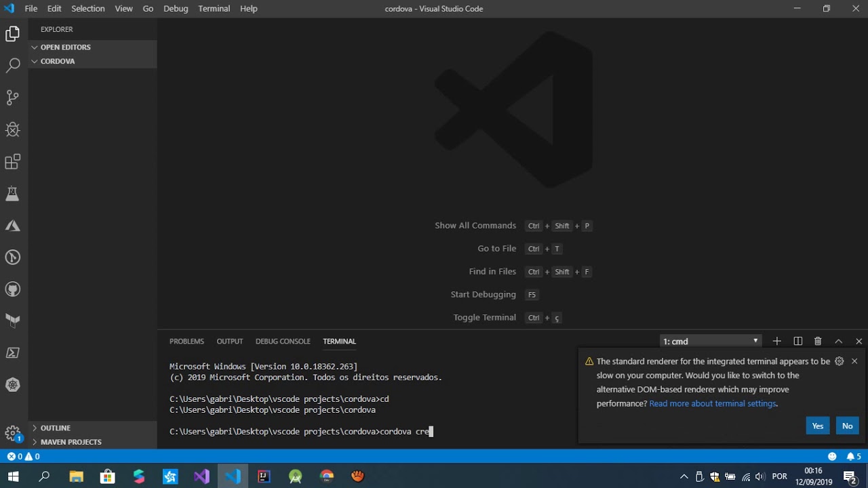The width and height of the screenshot is (868, 488).
Task: Click the new terminal plus icon
Action: 777,341
